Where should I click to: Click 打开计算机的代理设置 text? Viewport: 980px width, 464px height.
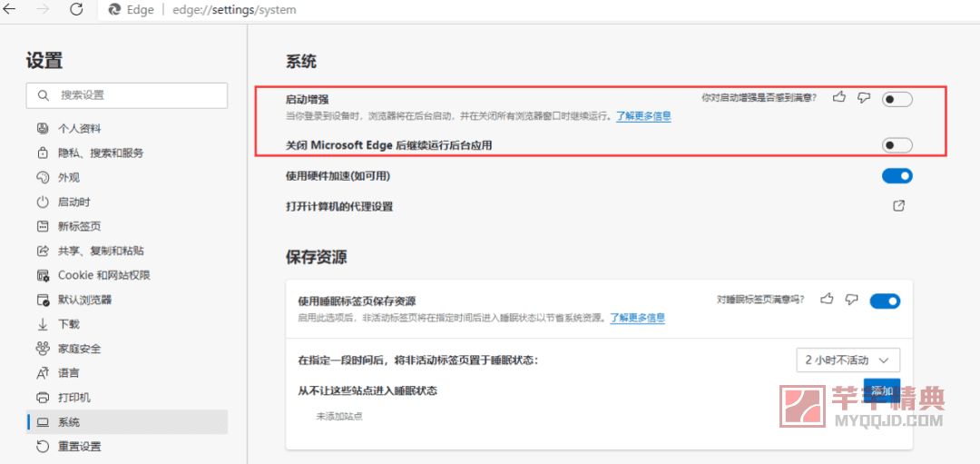pyautogui.click(x=338, y=206)
